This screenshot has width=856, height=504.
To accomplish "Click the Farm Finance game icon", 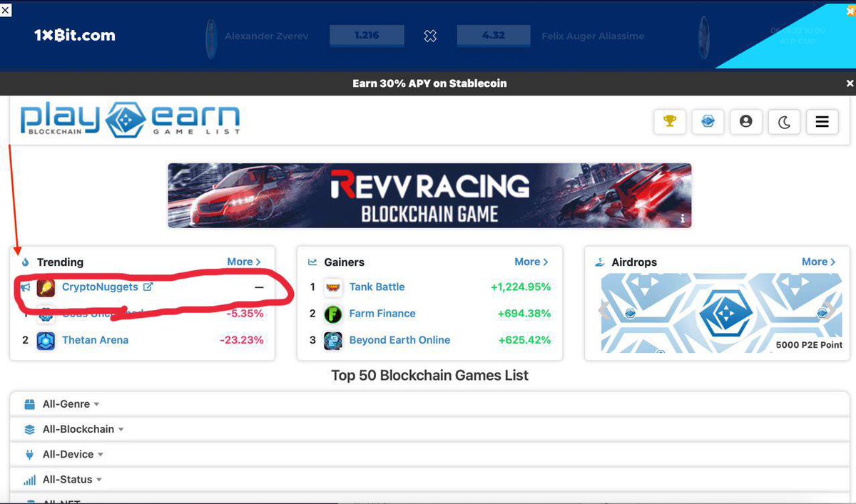I will coord(332,314).
